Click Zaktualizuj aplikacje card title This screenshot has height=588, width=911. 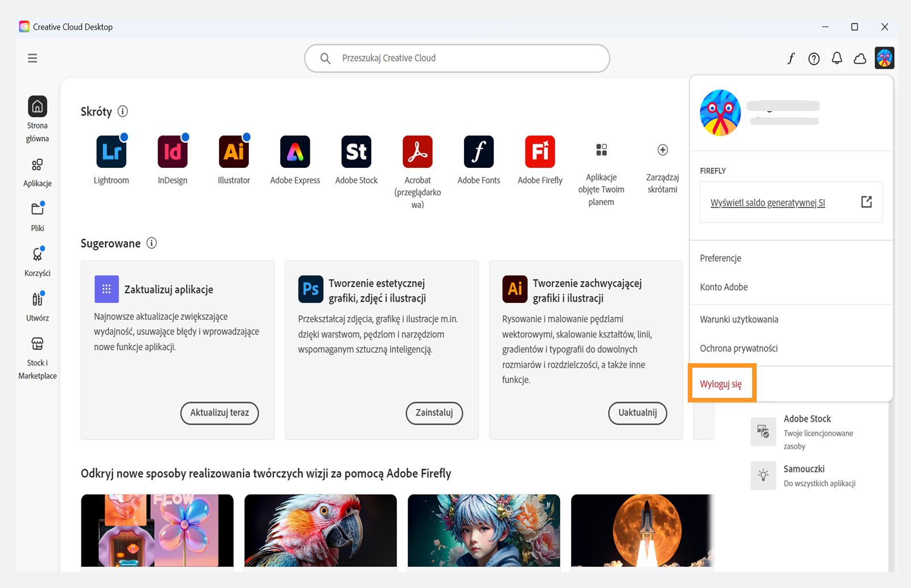169,289
